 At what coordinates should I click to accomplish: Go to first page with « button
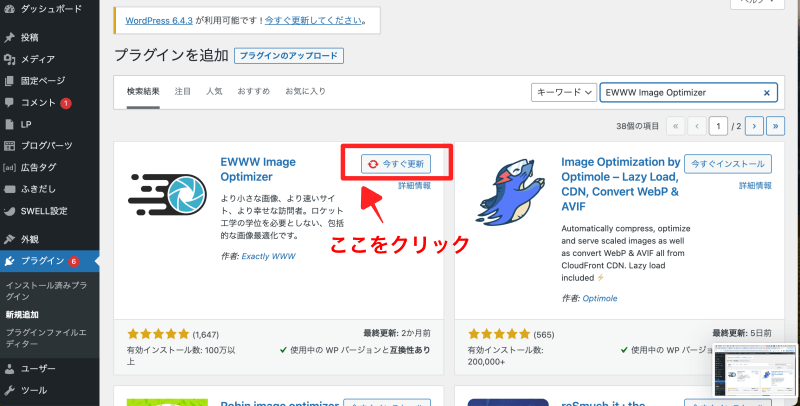[675, 126]
